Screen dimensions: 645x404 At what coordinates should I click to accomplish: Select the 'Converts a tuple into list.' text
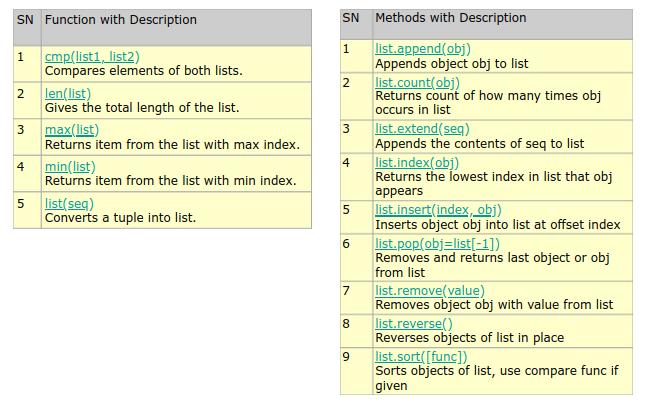[121, 218]
